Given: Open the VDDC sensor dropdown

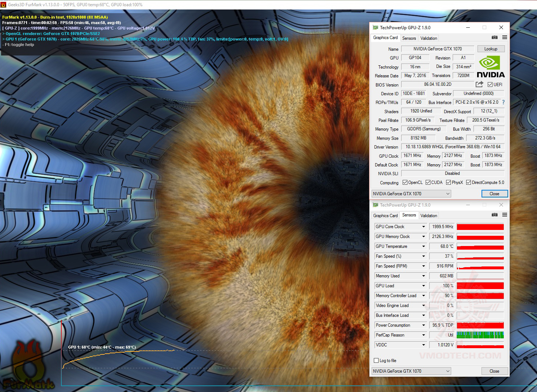Looking at the screenshot, I should coord(423,345).
